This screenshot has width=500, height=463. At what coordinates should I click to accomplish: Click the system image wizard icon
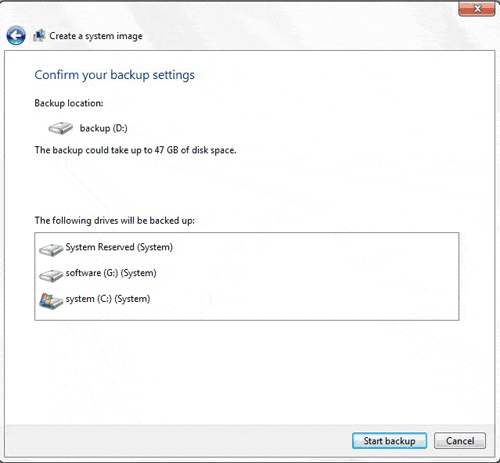tap(39, 35)
